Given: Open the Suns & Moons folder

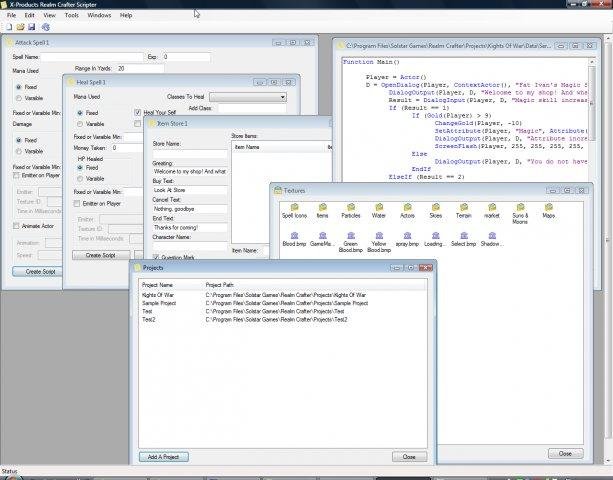Looking at the screenshot, I should tap(520, 213).
